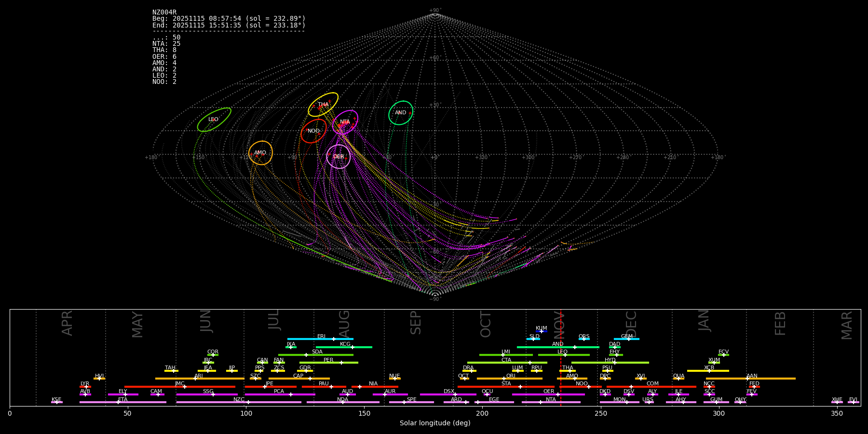
Task: Click the orange AMO radiant ellipse
Action: click(260, 153)
